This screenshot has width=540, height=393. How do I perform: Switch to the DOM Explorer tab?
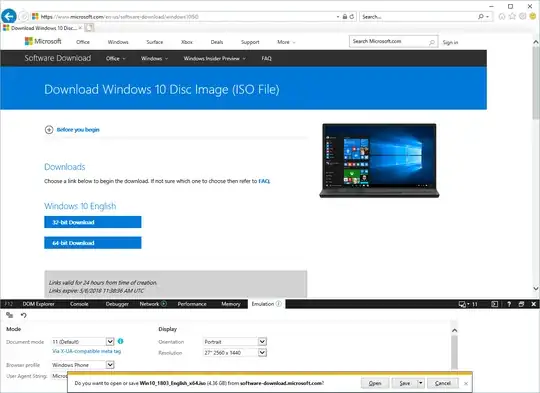point(38,304)
